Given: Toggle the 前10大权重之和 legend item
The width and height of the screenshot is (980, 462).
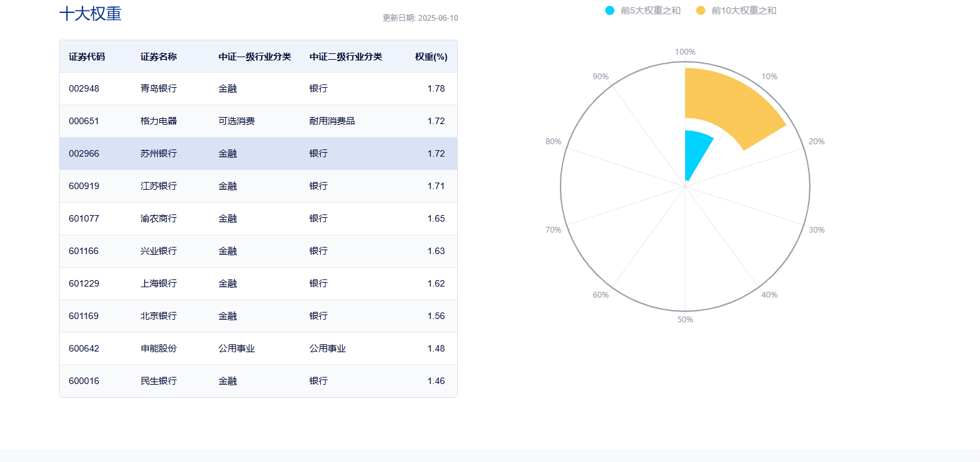Looking at the screenshot, I should pos(744,10).
